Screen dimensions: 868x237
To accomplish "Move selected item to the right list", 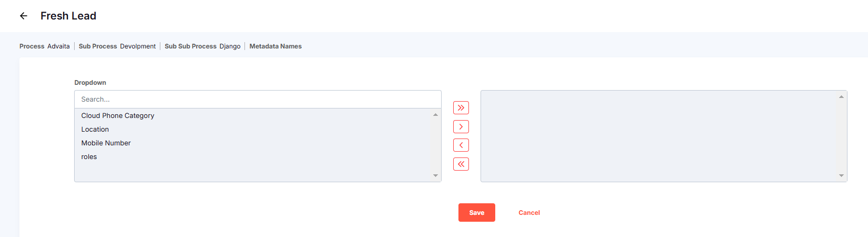I will point(461,127).
